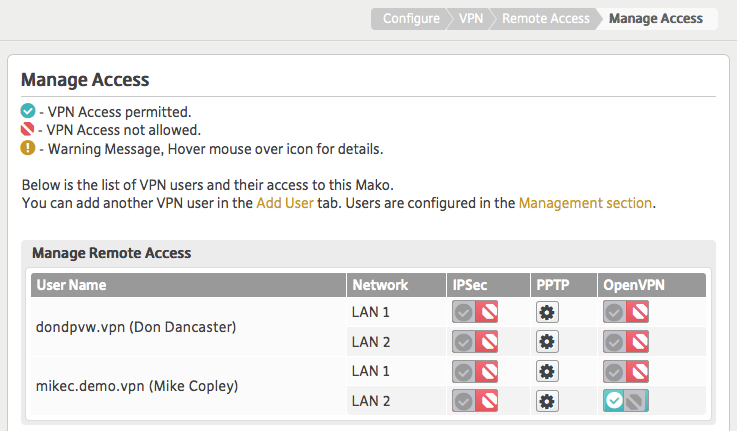This screenshot has width=737, height=431.
Task: Open PPTP settings gear for mikec.demo.vpn LAN 2
Action: (547, 401)
